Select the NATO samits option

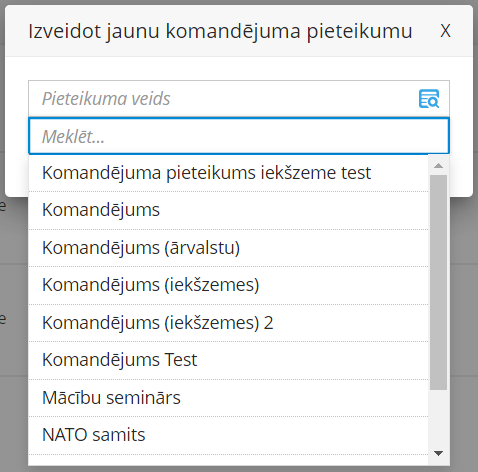pos(228,435)
